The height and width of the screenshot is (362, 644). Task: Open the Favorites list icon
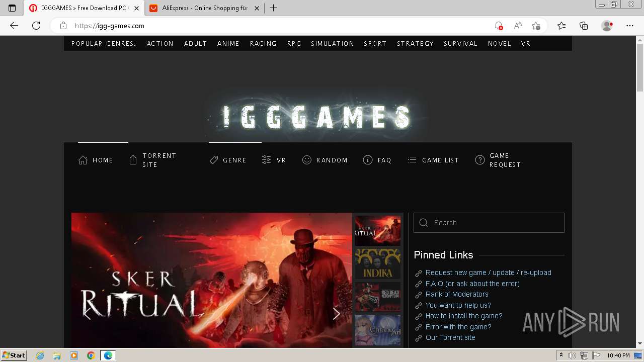point(561,26)
